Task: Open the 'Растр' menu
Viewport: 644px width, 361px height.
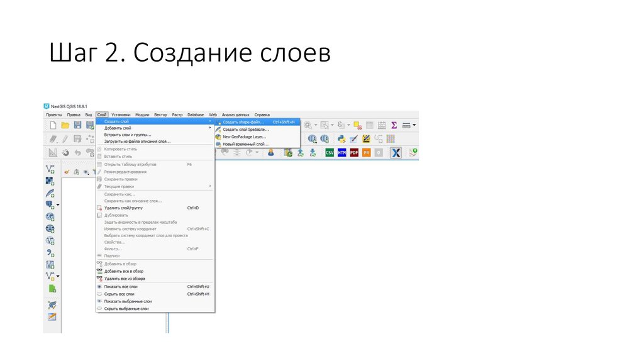Action: tap(177, 115)
